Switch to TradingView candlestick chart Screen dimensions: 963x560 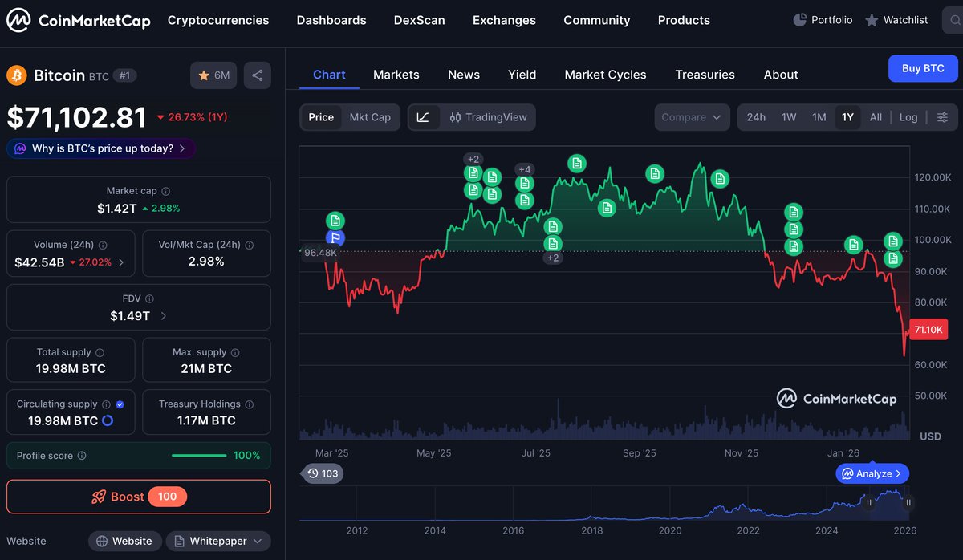[488, 117]
